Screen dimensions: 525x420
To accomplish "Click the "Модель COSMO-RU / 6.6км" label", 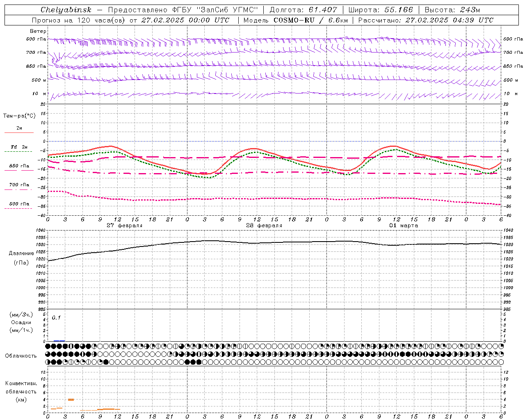I will tap(296, 20).
